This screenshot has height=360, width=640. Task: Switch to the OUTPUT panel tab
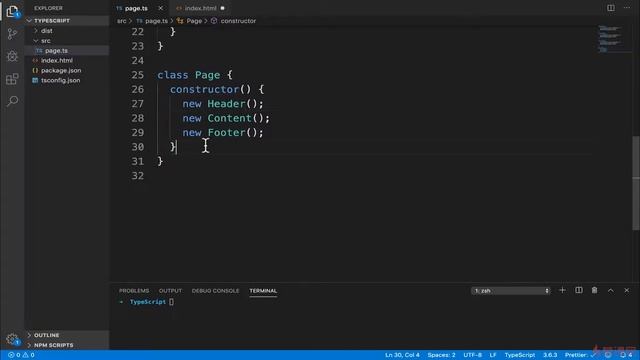point(170,291)
